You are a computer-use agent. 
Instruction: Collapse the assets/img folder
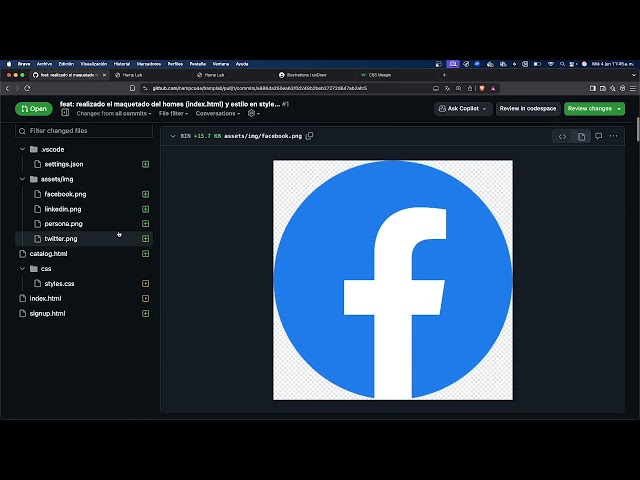coord(22,179)
